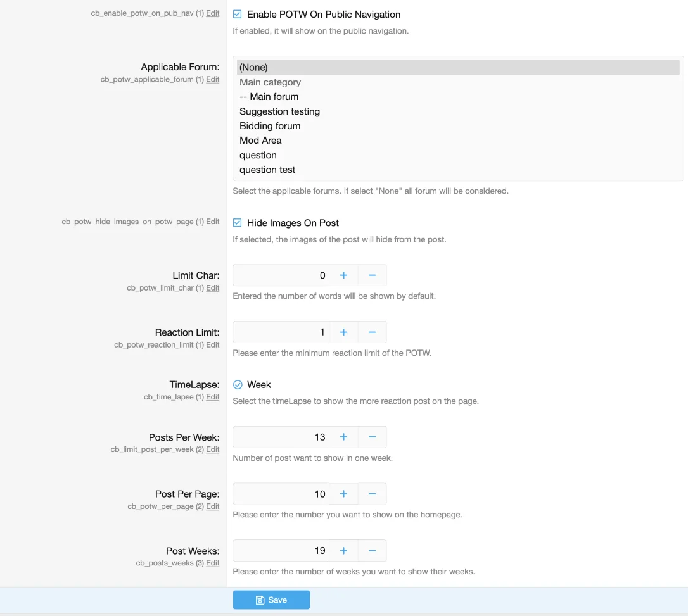Increment Posts Per Week with plus icon
The width and height of the screenshot is (688, 616).
343,437
